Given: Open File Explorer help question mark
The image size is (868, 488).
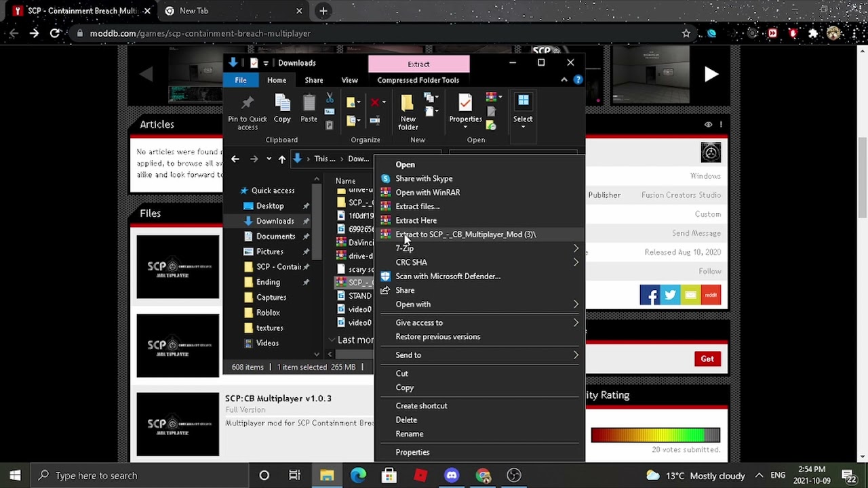Looking at the screenshot, I should 578,80.
